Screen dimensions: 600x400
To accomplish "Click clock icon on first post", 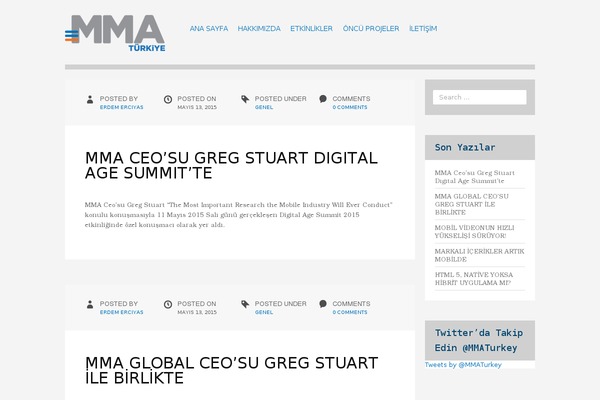I will (x=168, y=100).
